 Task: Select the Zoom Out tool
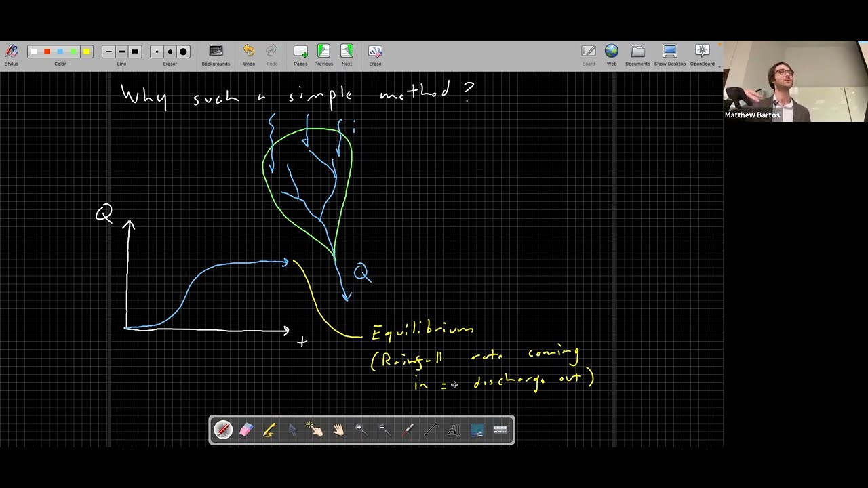pyautogui.click(x=384, y=430)
